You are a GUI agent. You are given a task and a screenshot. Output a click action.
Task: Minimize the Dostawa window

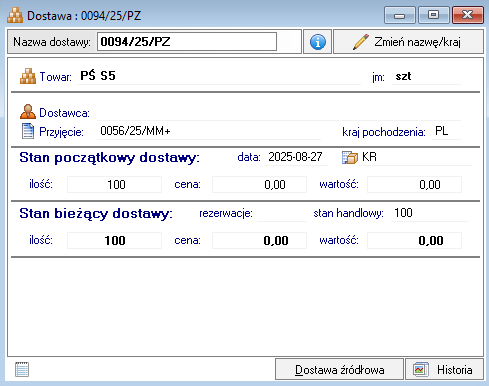(400, 15)
